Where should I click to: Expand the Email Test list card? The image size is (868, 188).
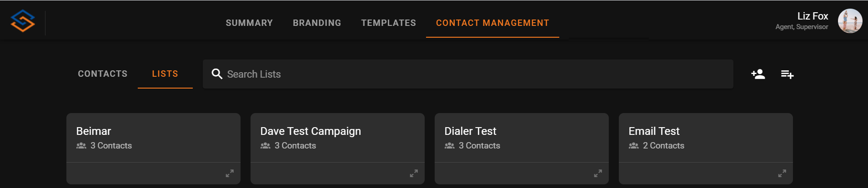(x=782, y=173)
